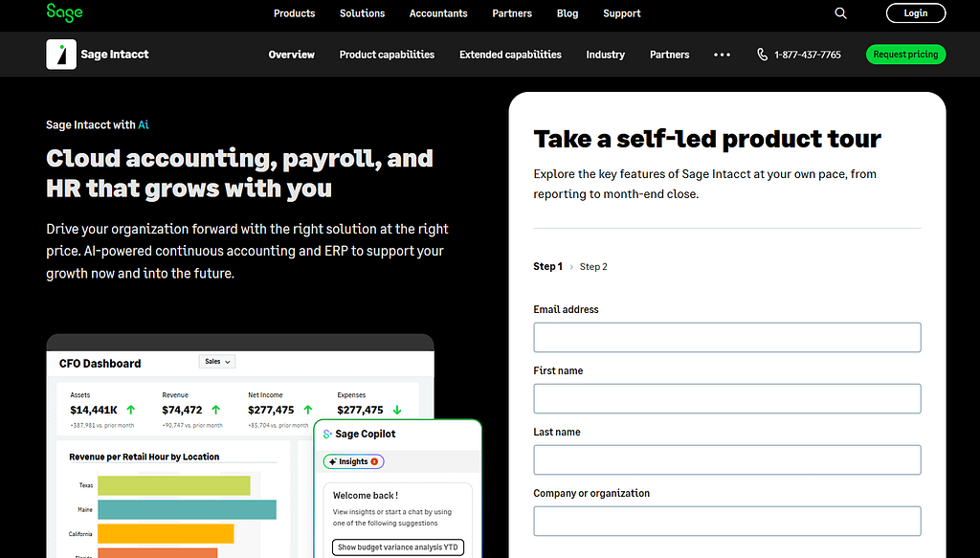
Task: Click the Sage Intacct logo icon
Action: click(x=61, y=54)
